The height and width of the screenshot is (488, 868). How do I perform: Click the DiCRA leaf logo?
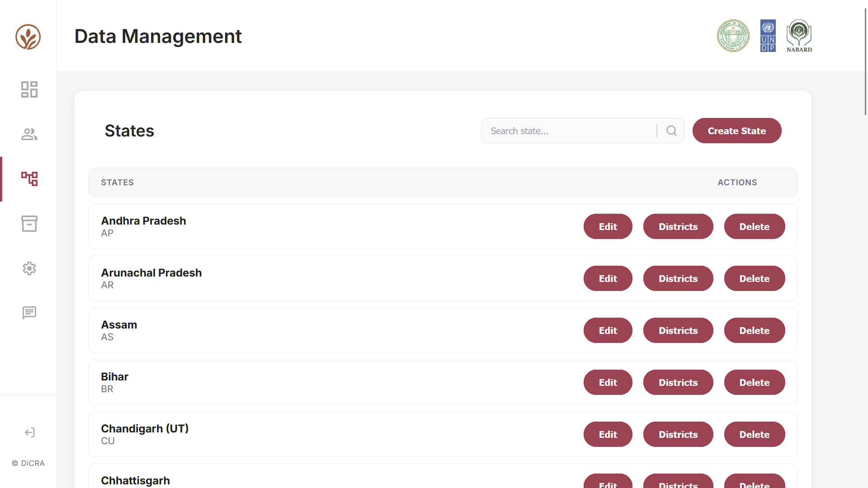(x=28, y=37)
